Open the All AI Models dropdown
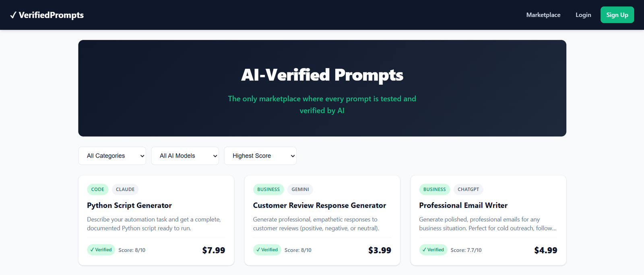This screenshot has height=275, width=644. (x=185, y=156)
